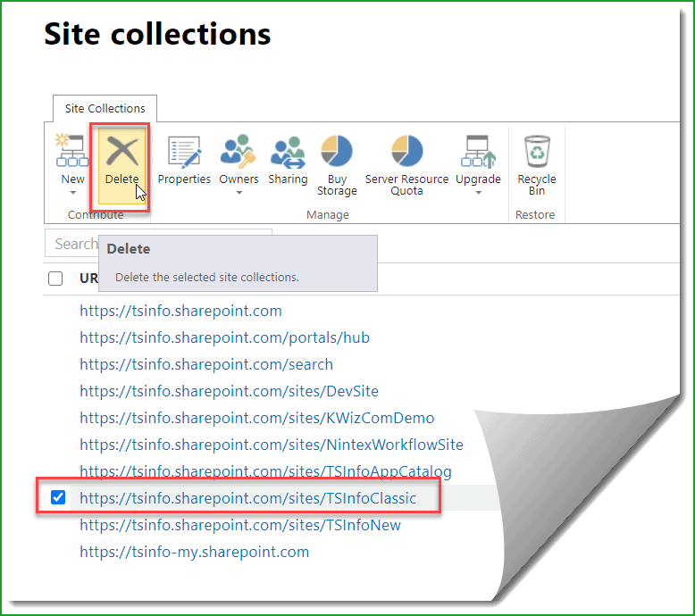Click into the Search box
Image resolution: width=695 pixels, height=616 pixels.
coord(158,243)
